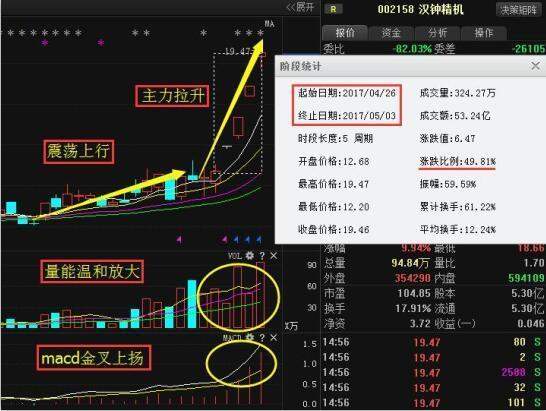The width and height of the screenshot is (546, 411).
Task: Close the VOL indicator panel
Action: pyautogui.click(x=274, y=256)
